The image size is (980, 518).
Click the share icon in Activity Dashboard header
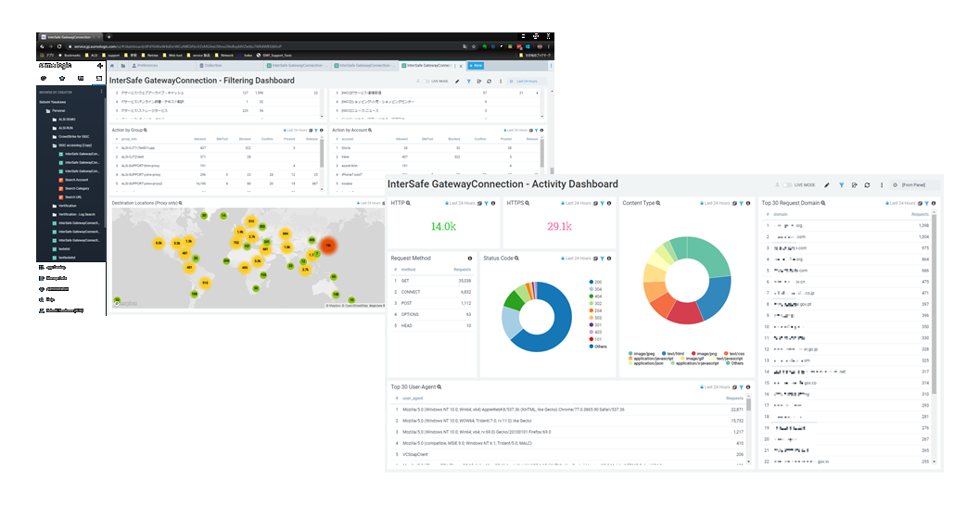pyautogui.click(x=855, y=185)
